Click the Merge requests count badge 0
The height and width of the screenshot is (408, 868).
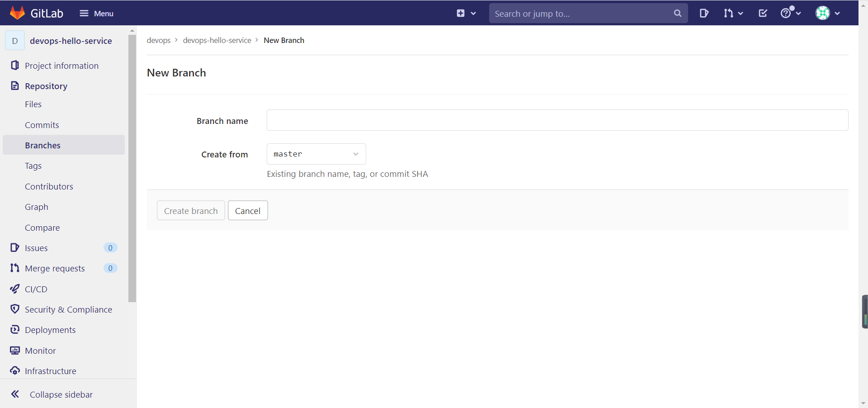click(x=110, y=268)
